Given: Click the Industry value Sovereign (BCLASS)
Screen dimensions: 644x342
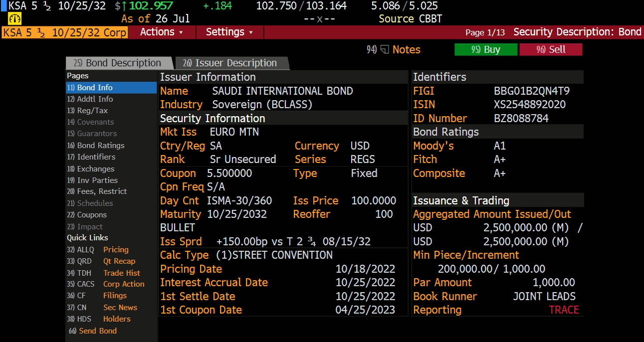Looking at the screenshot, I should point(262,105).
